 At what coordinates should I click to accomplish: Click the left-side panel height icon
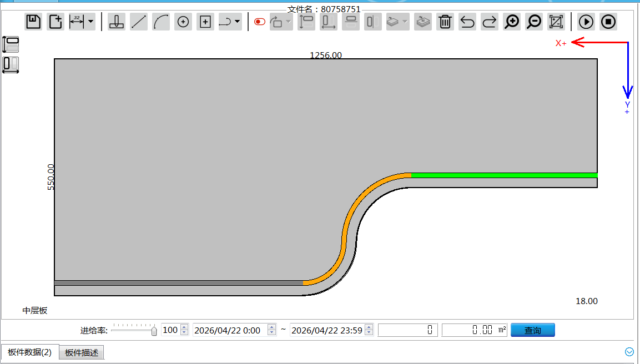click(x=11, y=44)
